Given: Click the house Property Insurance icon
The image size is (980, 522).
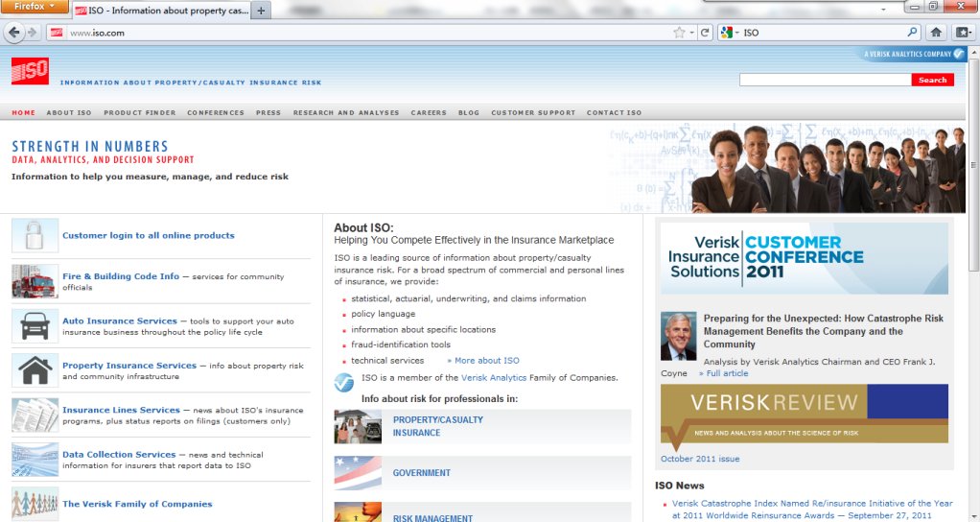Looking at the screenshot, I should [35, 370].
